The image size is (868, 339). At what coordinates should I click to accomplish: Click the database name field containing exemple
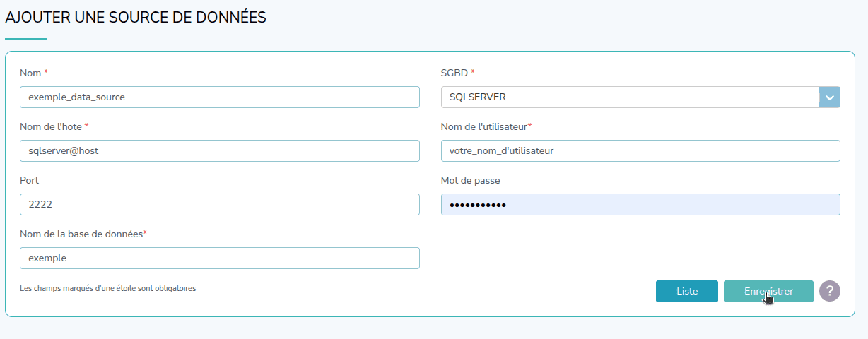pos(219,258)
